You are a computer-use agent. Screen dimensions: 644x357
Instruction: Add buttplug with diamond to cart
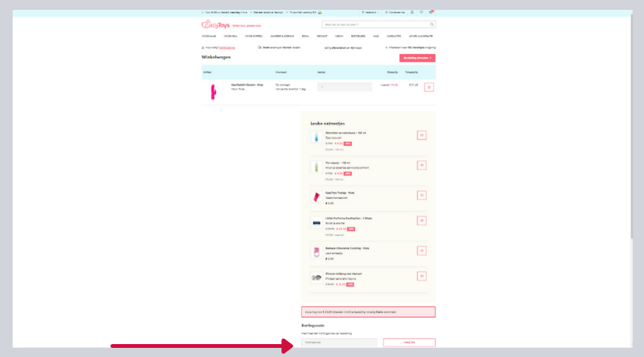422,276
